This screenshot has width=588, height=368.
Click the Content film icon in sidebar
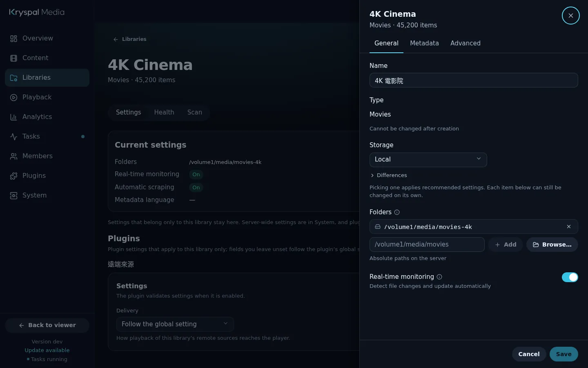(x=13, y=58)
